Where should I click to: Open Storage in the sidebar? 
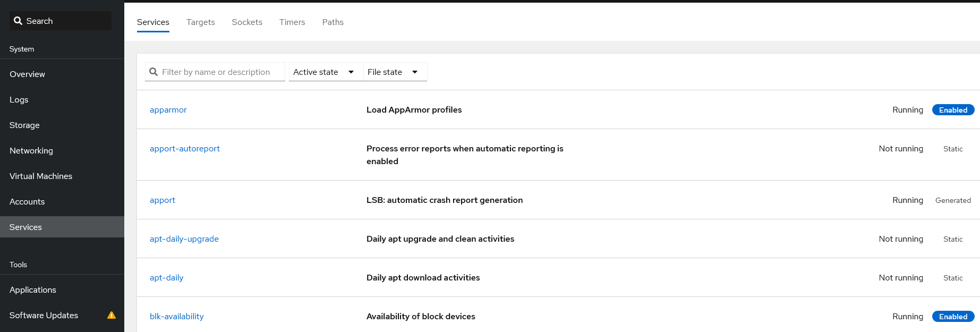pyautogui.click(x=24, y=125)
